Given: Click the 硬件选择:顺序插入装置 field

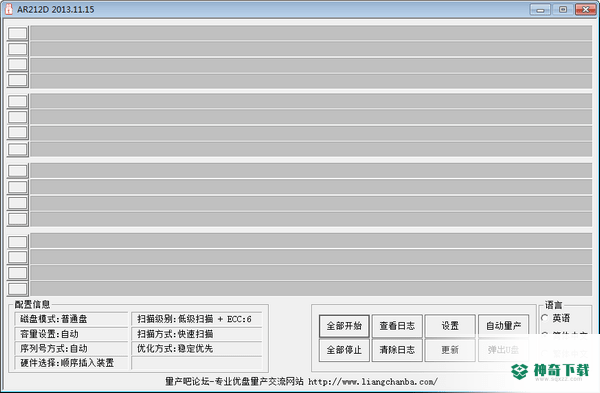Looking at the screenshot, I should click(71, 363).
